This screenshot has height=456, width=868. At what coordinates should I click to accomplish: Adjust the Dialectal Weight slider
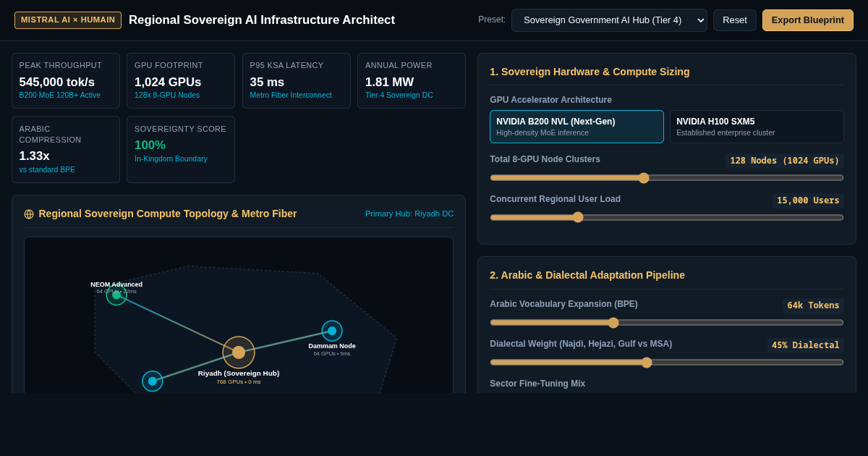pyautogui.click(x=667, y=363)
